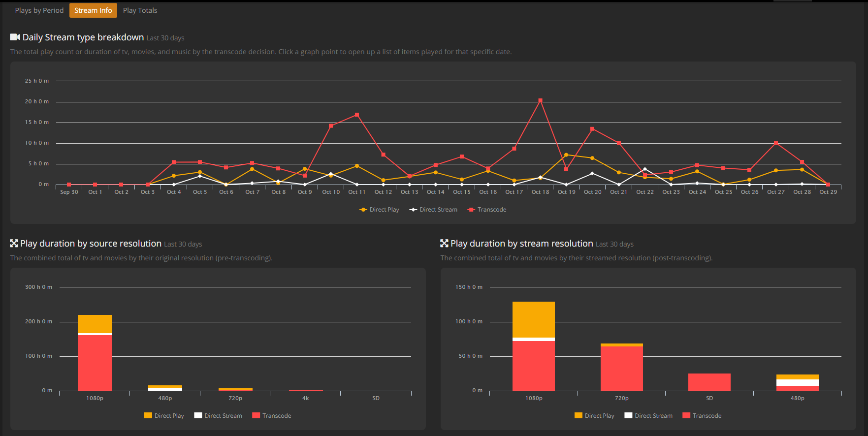Click orange Direct Play segment of source 1080p bar

point(95,324)
